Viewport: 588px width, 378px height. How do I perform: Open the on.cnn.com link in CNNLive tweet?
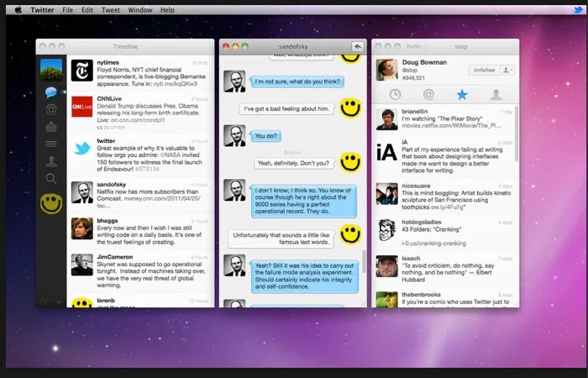(x=138, y=120)
